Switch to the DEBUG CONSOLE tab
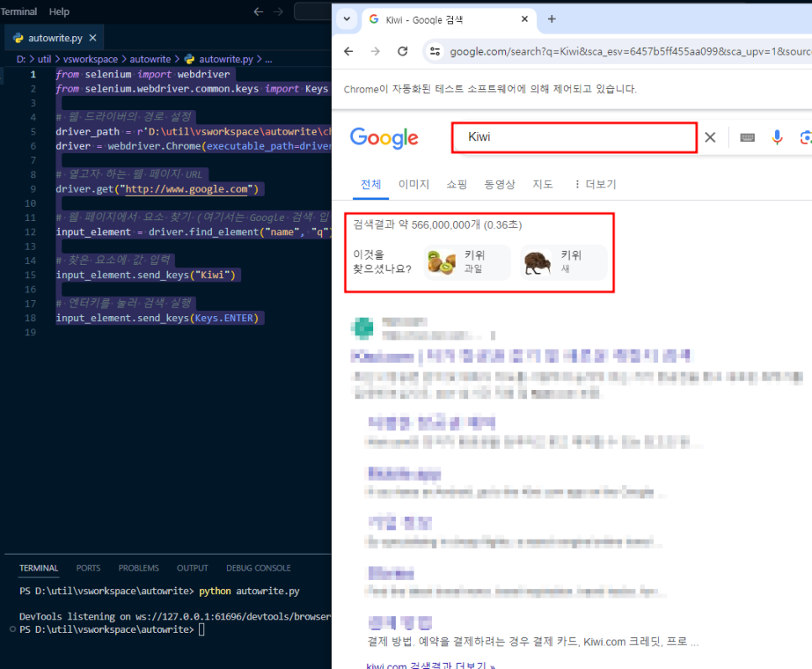 [258, 568]
